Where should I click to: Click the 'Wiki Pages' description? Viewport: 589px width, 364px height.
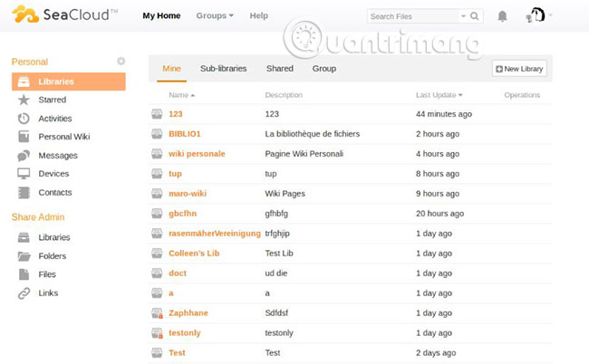pyautogui.click(x=285, y=194)
